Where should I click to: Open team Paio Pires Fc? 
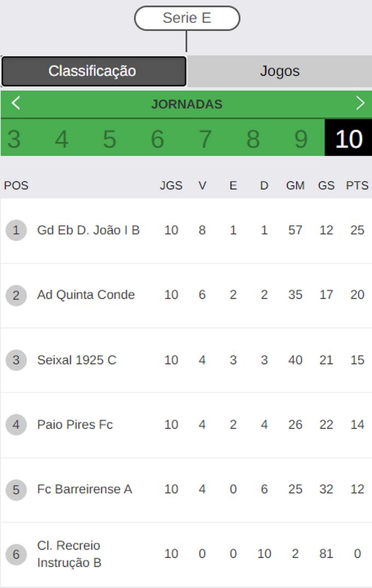point(75,425)
